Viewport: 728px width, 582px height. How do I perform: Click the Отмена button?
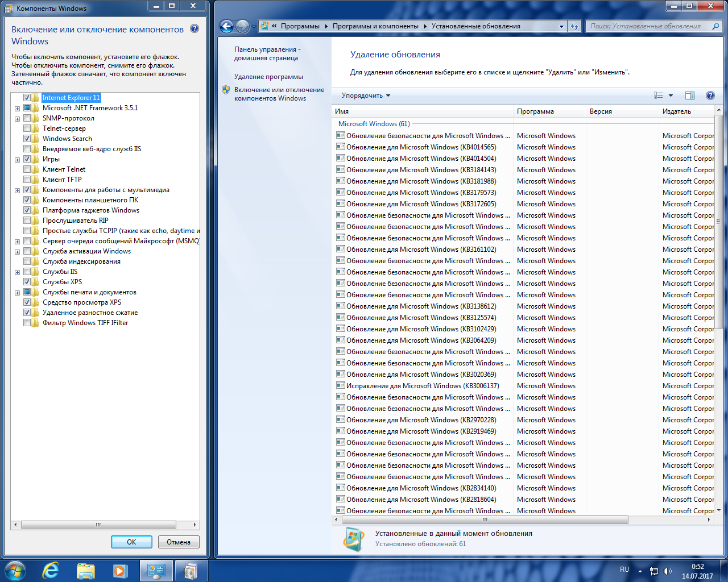[179, 542]
